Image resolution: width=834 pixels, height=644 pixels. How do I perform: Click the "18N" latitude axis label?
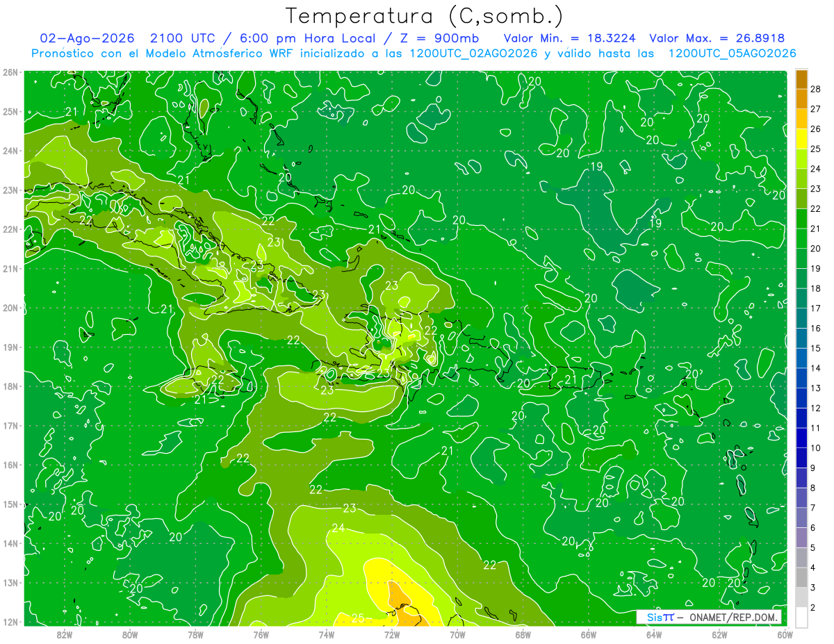tap(10, 386)
